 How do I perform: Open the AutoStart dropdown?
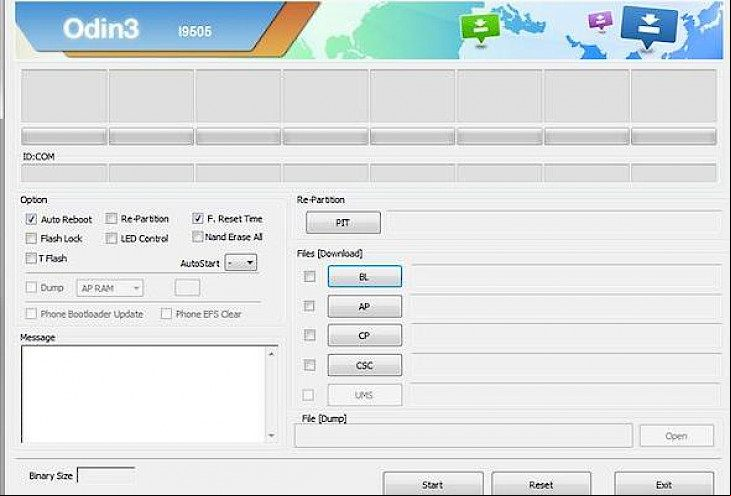241,263
